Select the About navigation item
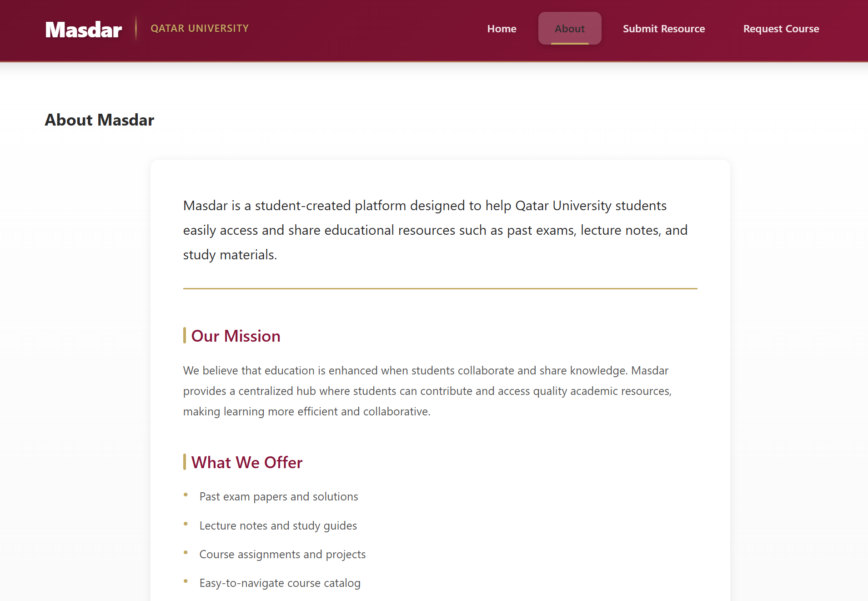Image resolution: width=868 pixels, height=601 pixels. pyautogui.click(x=570, y=28)
